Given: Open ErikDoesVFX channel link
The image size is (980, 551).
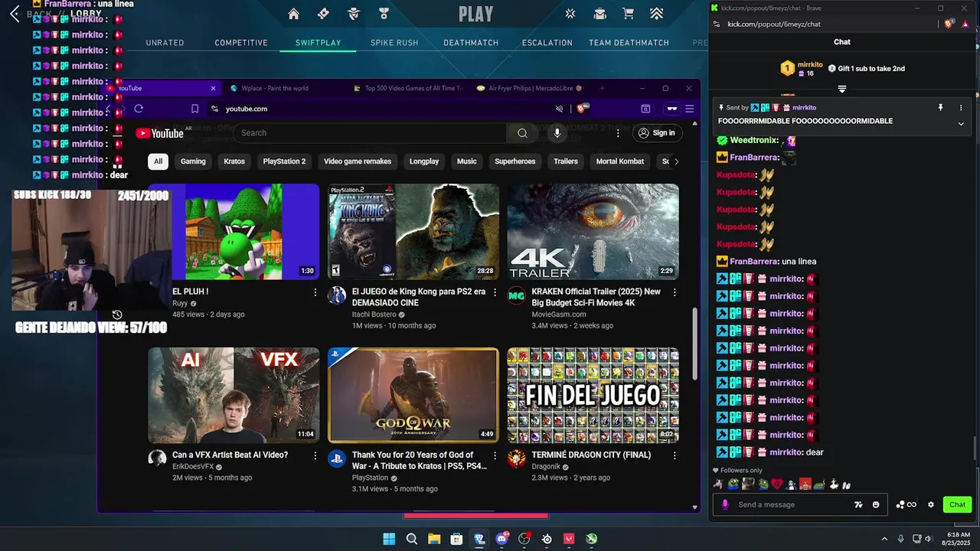Looking at the screenshot, I should 193,467.
